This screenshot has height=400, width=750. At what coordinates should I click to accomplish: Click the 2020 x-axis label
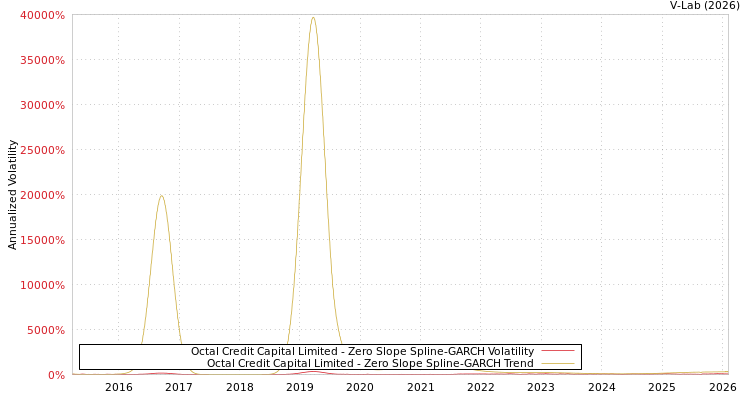360,387
